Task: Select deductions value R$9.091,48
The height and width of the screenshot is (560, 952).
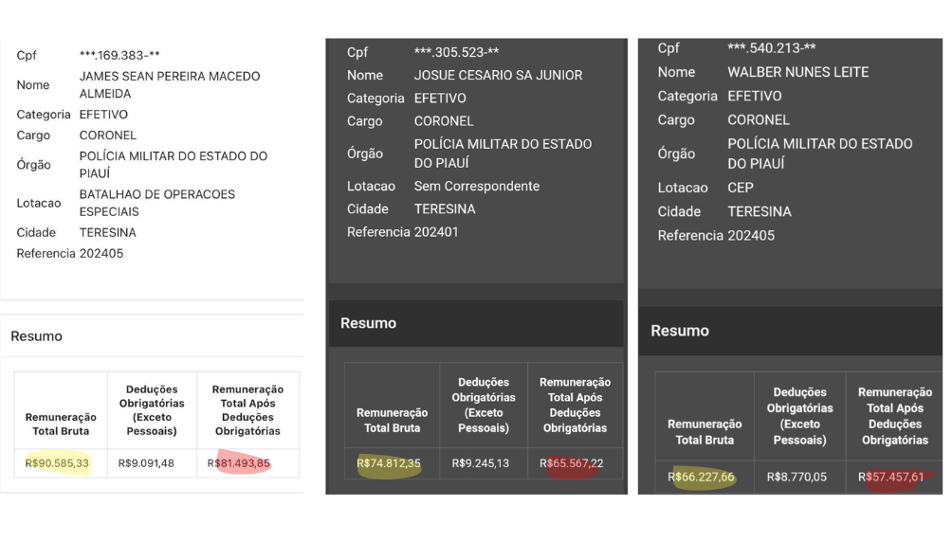Action: [x=146, y=463]
